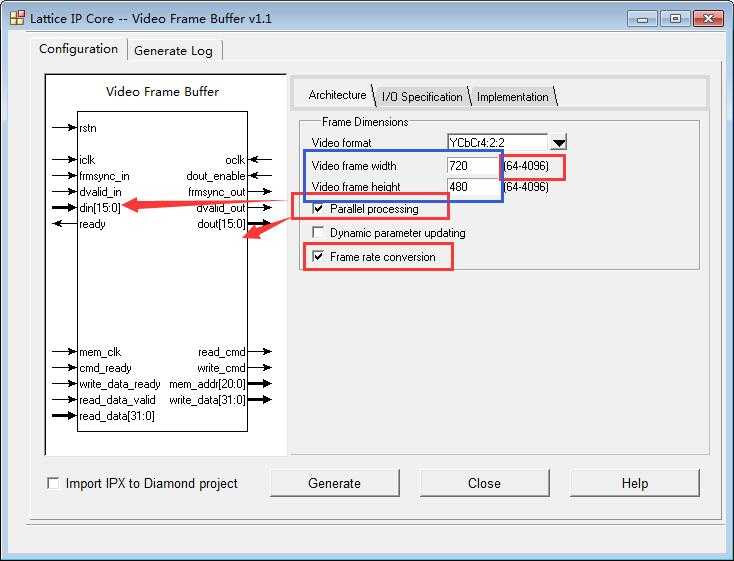Screen dimensions: 734x561
Task: Click the din[15:0] port label
Action: coord(100,208)
